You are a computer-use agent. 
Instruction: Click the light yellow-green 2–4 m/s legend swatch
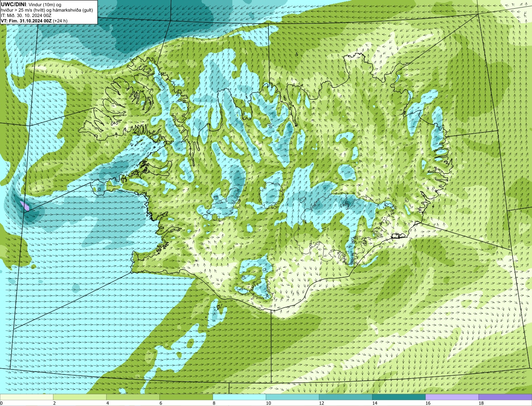80,397
